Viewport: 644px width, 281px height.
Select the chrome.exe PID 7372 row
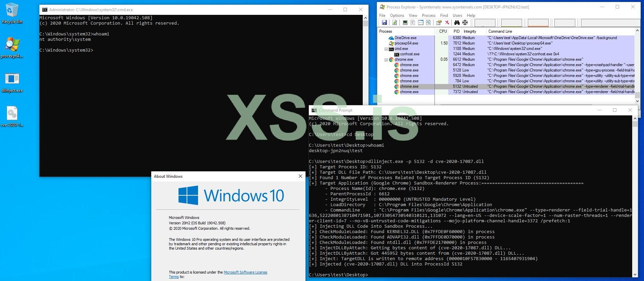point(506,92)
